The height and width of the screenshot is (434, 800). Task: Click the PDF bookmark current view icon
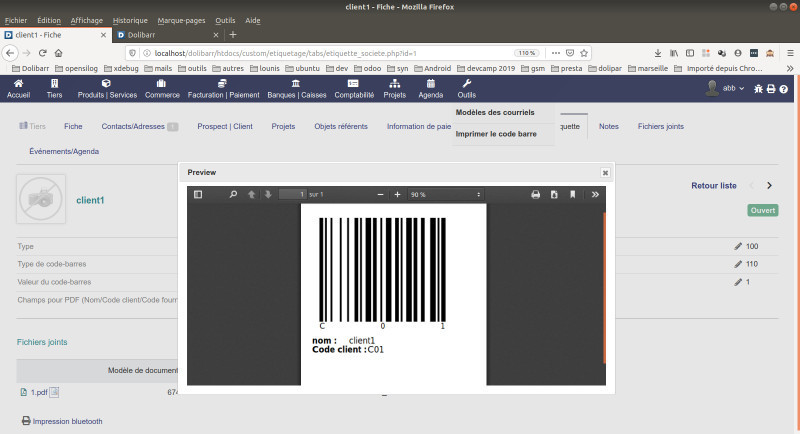573,194
